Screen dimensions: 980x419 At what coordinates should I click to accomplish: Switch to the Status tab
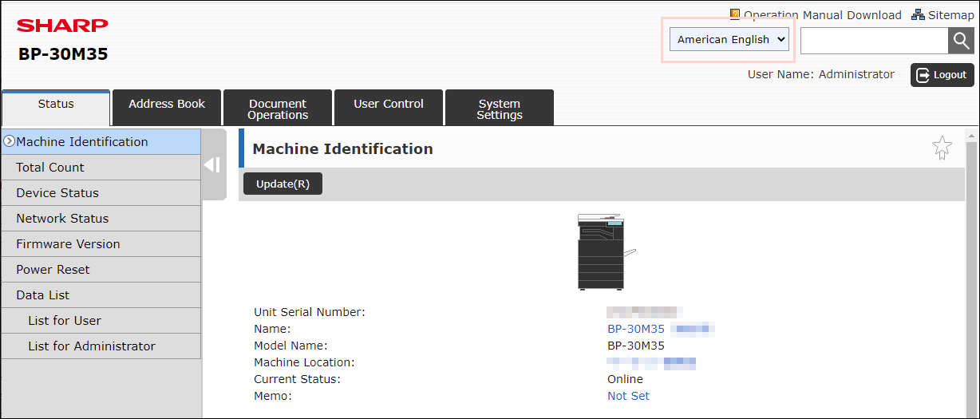(56, 107)
